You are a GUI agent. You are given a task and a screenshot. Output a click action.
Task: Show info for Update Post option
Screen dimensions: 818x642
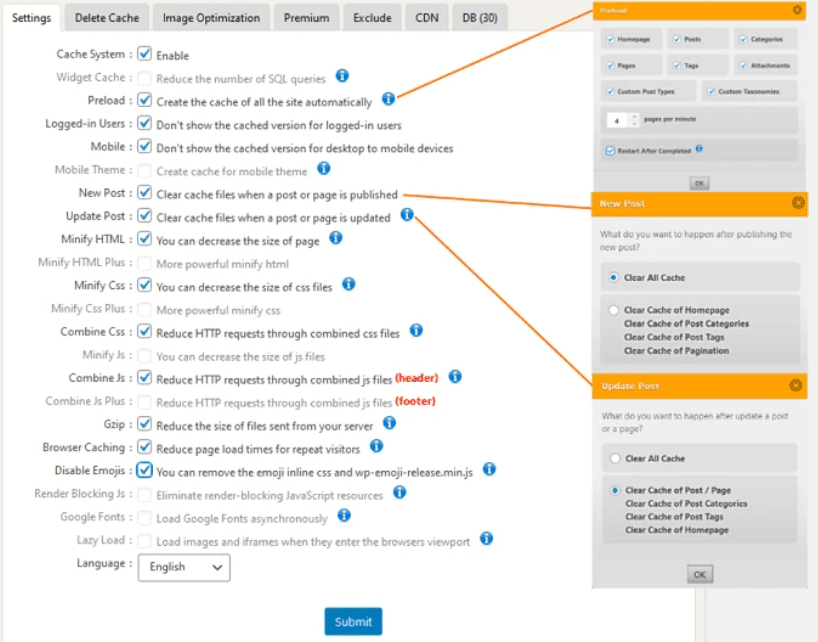click(407, 215)
